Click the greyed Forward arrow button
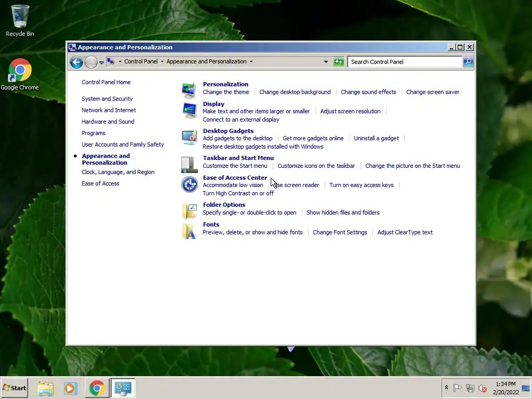Screen dimensions: 532x399 pyautogui.click(x=91, y=62)
